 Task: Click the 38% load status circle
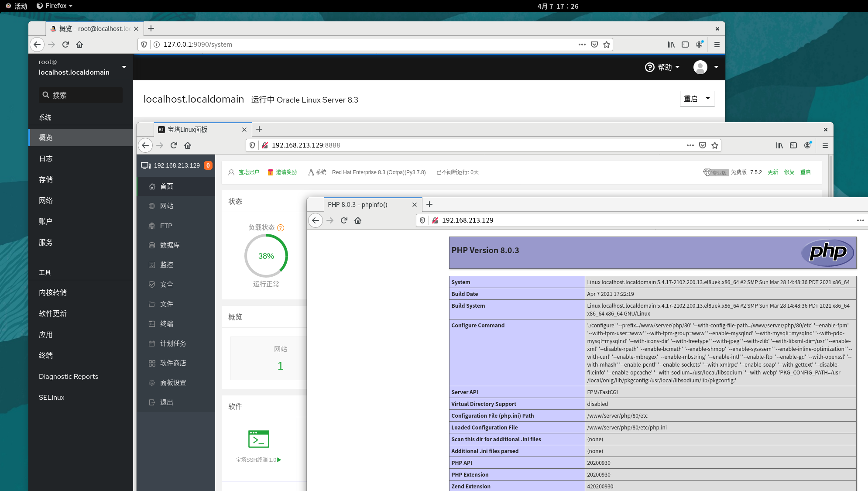pos(266,256)
